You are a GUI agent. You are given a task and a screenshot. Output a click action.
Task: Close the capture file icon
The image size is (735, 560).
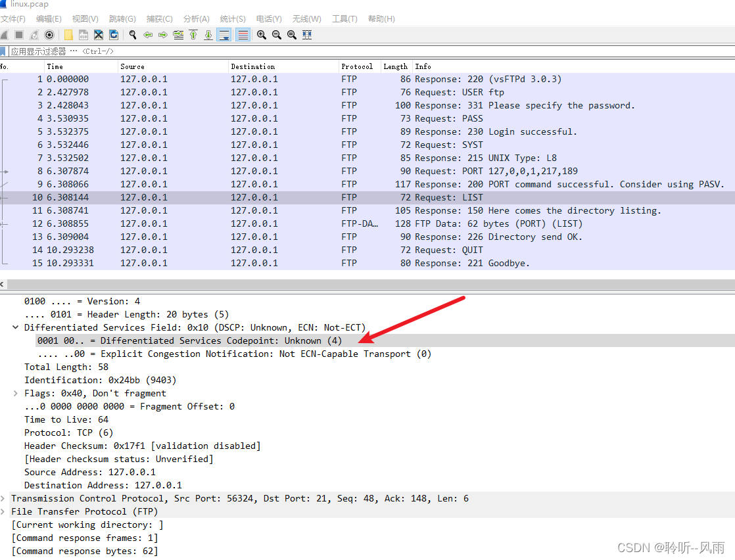coord(99,35)
